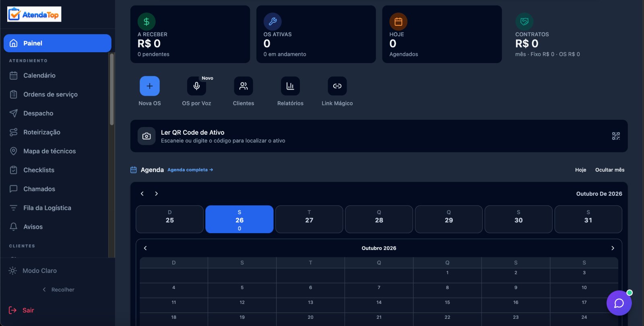Screen dimensions: 644x326
Task: Go to previous month in Outubro 2026 calendar
Action: pos(145,248)
